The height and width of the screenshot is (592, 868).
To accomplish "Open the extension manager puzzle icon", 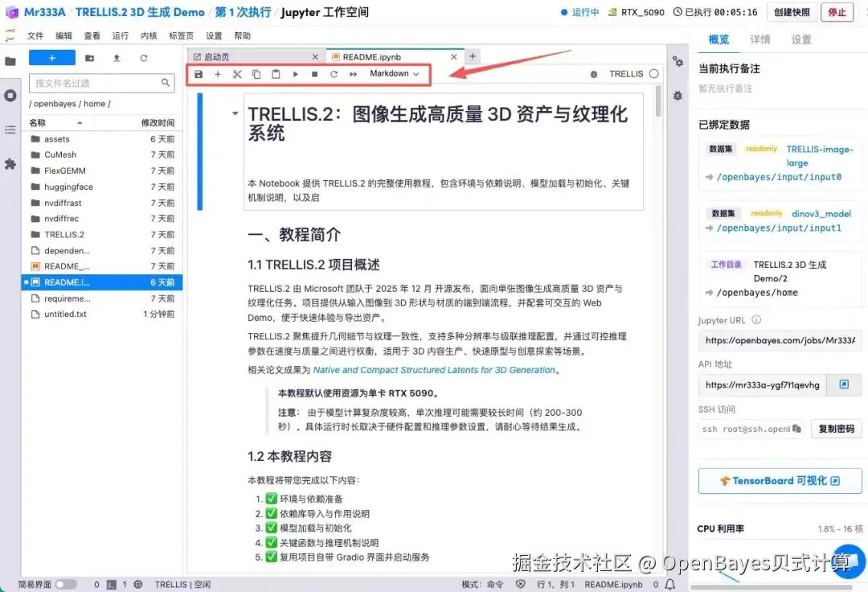I will (x=10, y=164).
